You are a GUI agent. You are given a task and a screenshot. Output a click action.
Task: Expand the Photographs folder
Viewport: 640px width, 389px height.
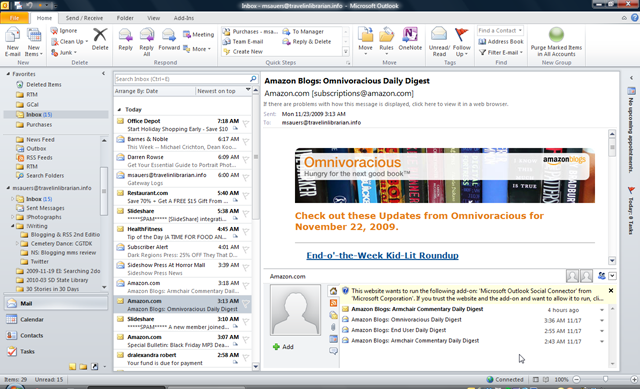coord(12,217)
